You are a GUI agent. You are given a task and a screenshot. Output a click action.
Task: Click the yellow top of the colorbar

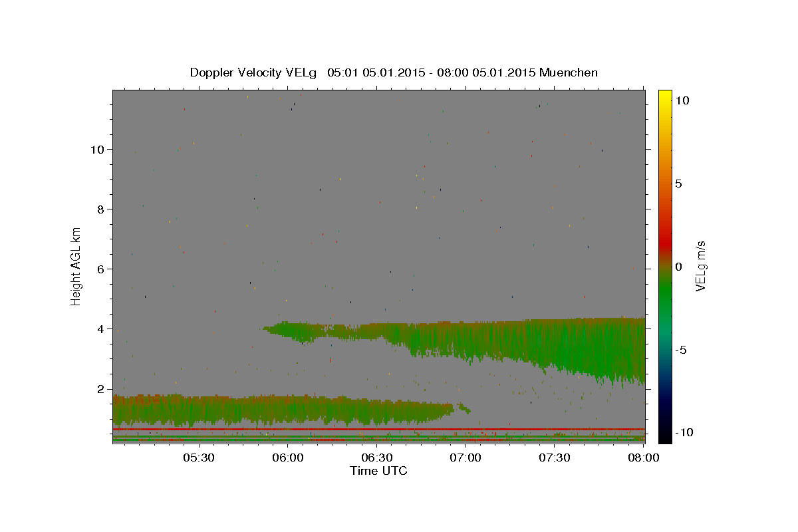(664, 94)
